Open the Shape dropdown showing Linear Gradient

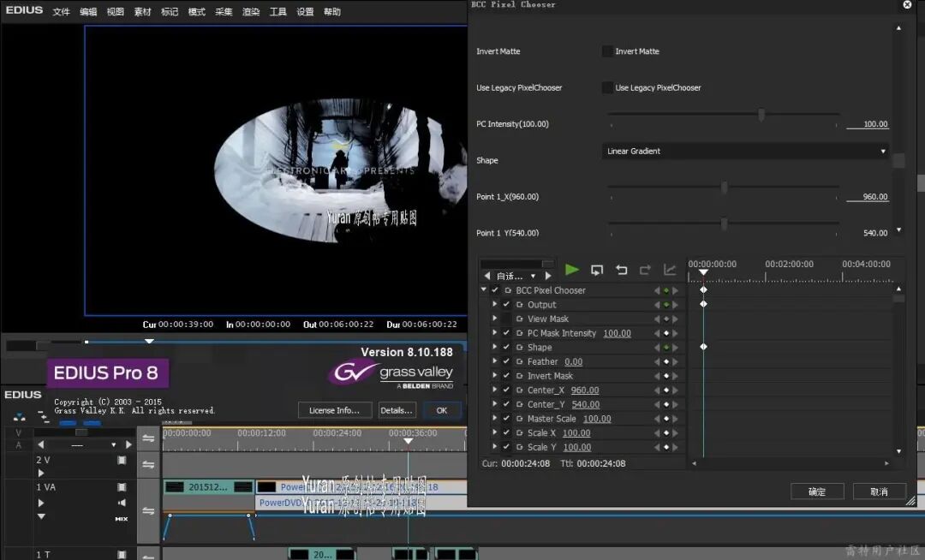pyautogui.click(x=745, y=152)
